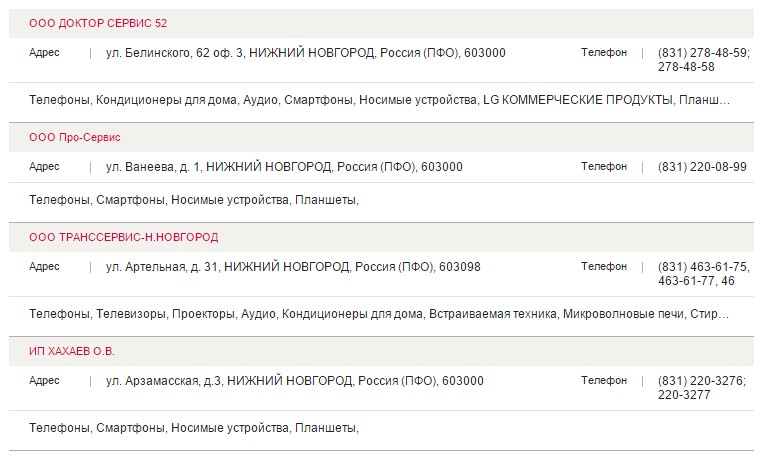The height and width of the screenshot is (462, 765).
Task: Click the ДОКТОР СЕРВИС 52 product categories line
Action: pos(380,100)
